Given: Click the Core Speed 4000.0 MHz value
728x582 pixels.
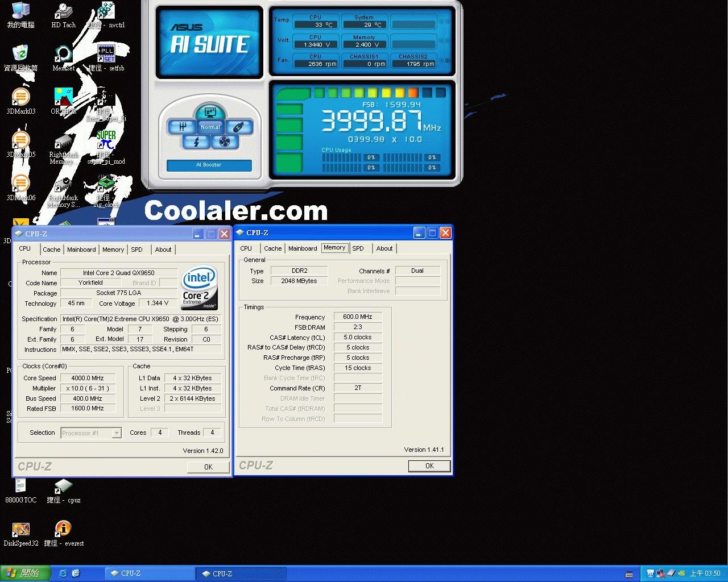Looking at the screenshot, I should [88, 378].
